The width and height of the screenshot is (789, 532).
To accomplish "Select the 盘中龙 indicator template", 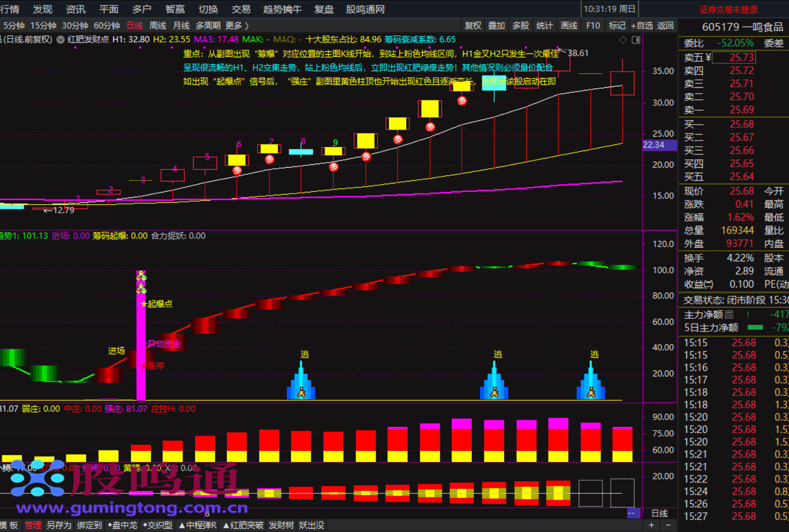I will coord(122,525).
